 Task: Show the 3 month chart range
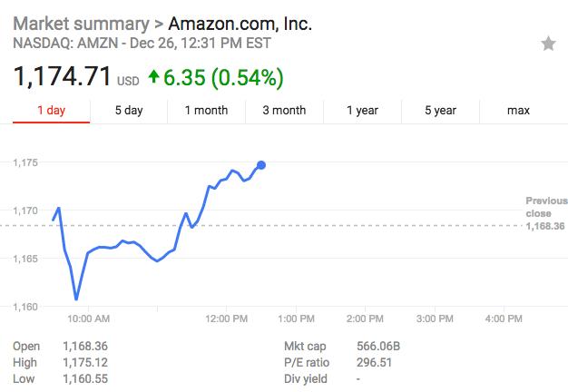pyautogui.click(x=284, y=111)
